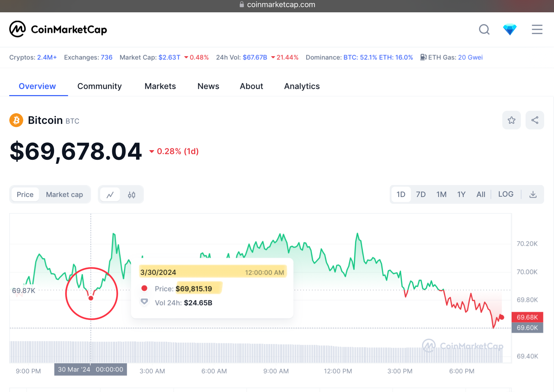
Task: Click the 69.80K axis label
Action: tap(527, 300)
